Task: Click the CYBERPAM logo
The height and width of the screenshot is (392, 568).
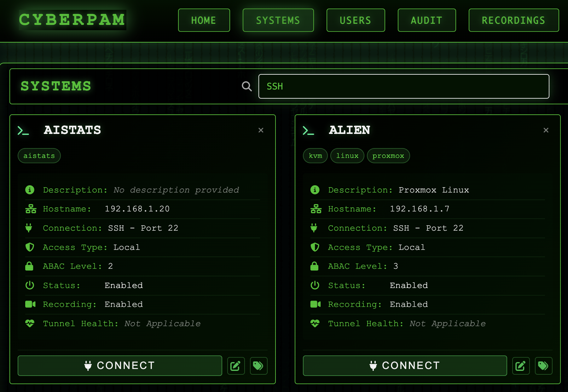Action: (x=72, y=20)
